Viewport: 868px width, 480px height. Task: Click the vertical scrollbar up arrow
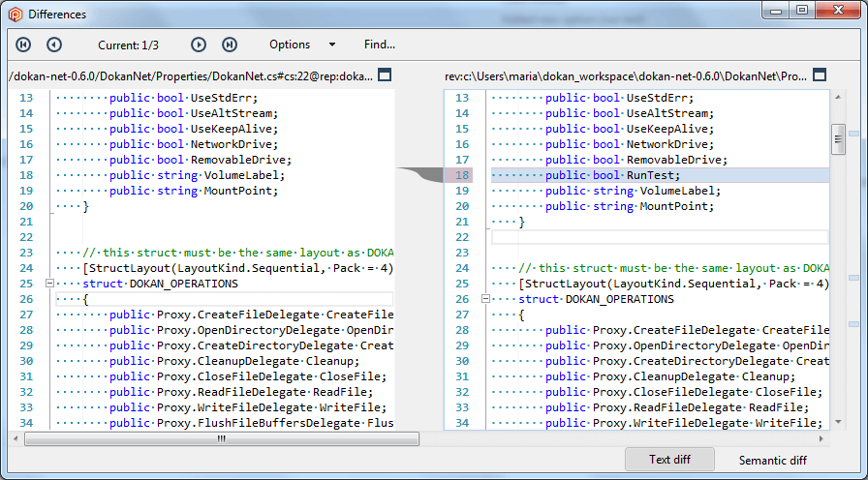(838, 98)
